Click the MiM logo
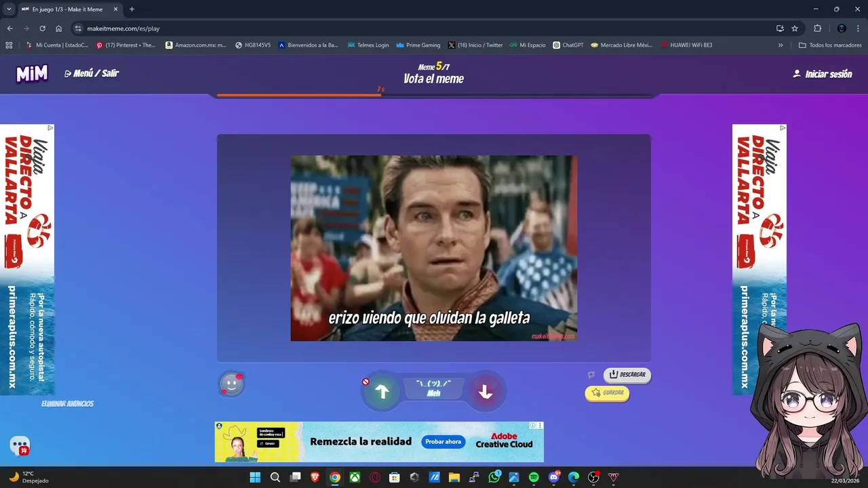The image size is (868, 488). coord(32,74)
